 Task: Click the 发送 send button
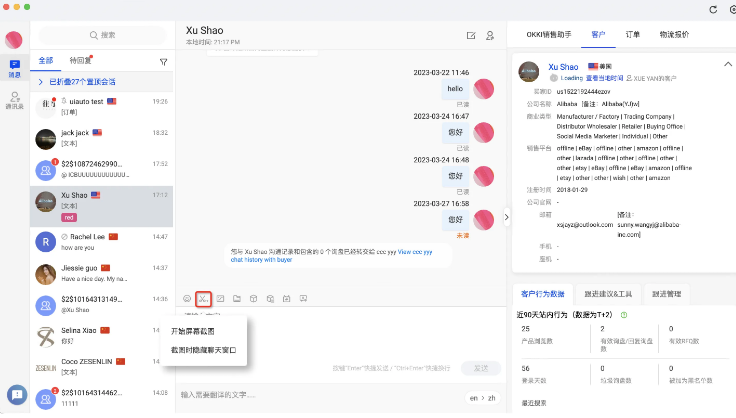point(481,367)
